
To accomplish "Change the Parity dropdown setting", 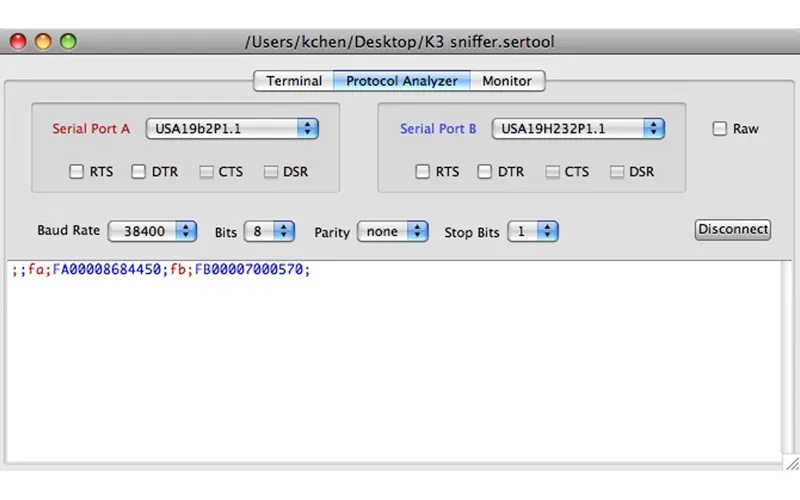I will pos(393,231).
